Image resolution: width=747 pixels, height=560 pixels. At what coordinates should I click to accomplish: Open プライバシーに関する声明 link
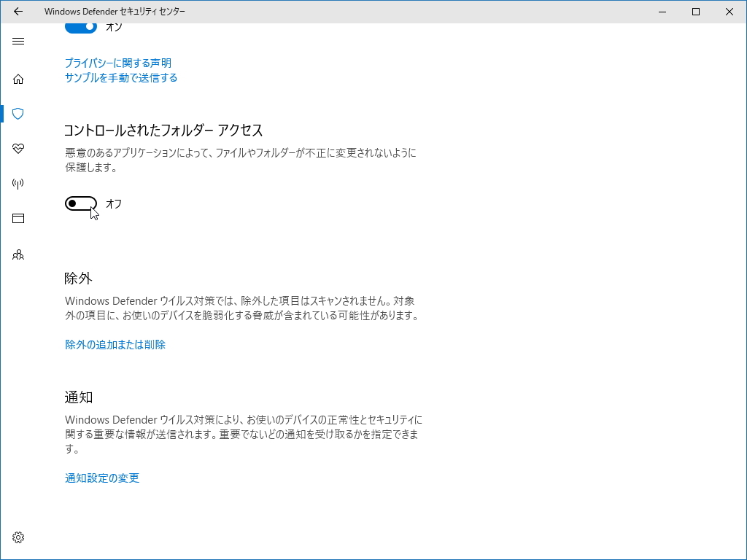118,63
